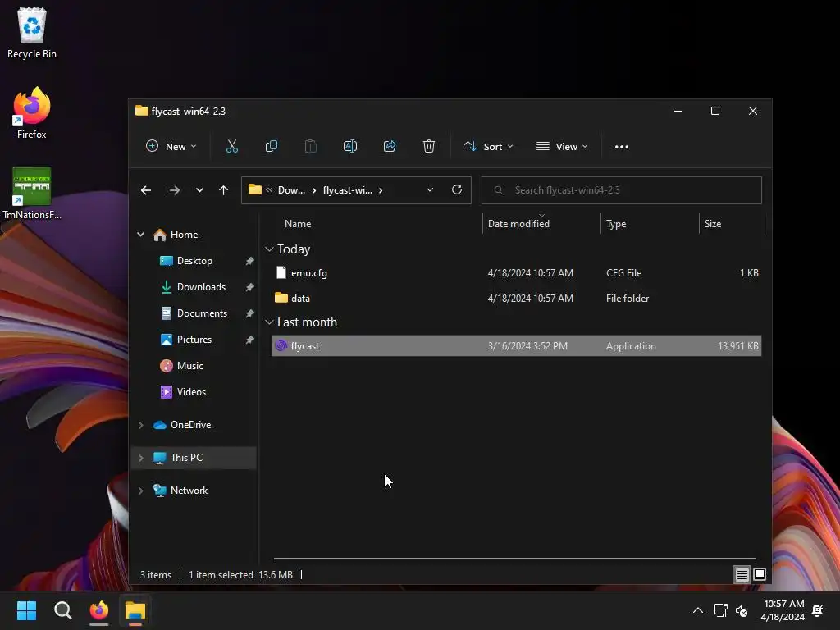Open the address bar history dropdown

[430, 189]
